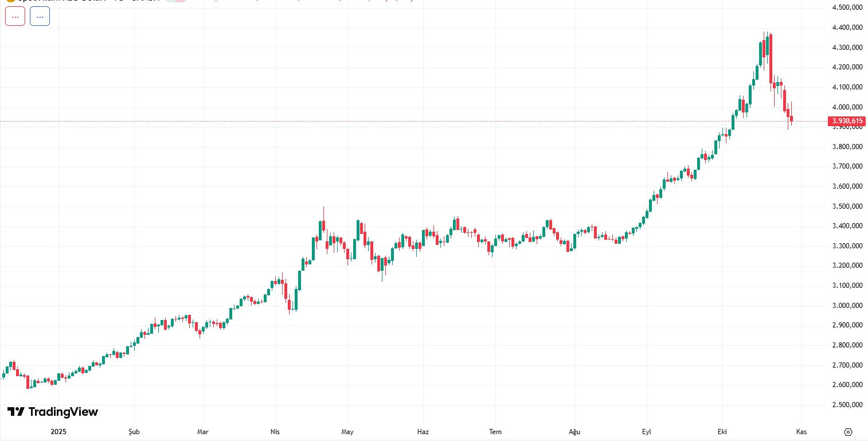Screen dimensions: 868x441
Task: Click the TradingView logo
Action: tap(52, 412)
